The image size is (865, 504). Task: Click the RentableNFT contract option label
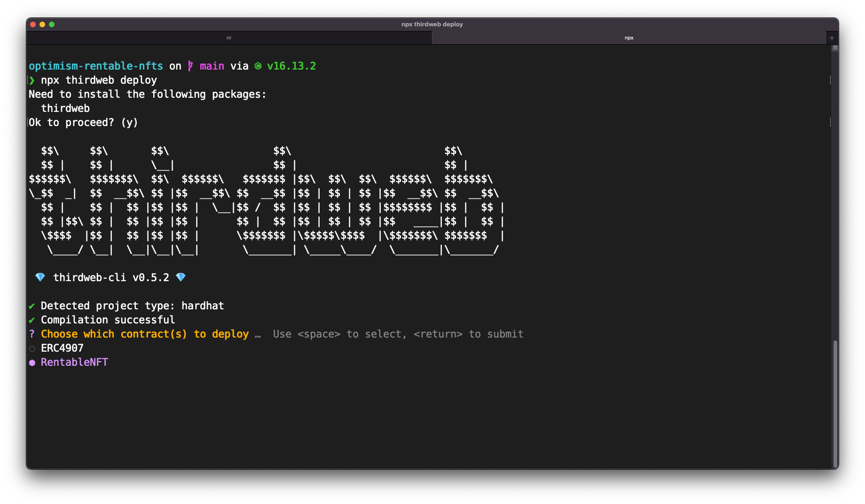click(74, 362)
